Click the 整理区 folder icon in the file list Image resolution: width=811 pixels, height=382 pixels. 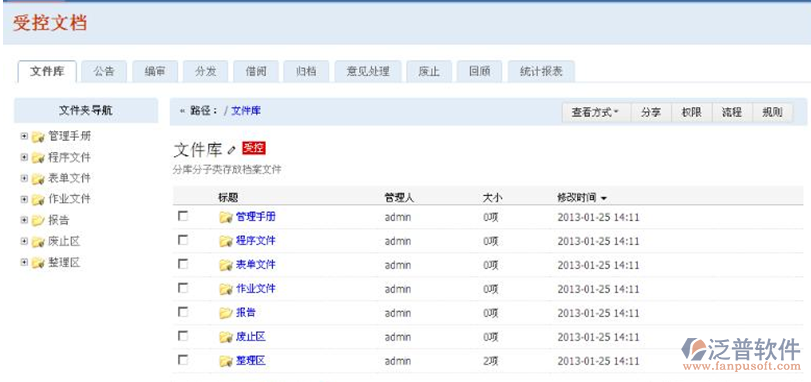226,361
